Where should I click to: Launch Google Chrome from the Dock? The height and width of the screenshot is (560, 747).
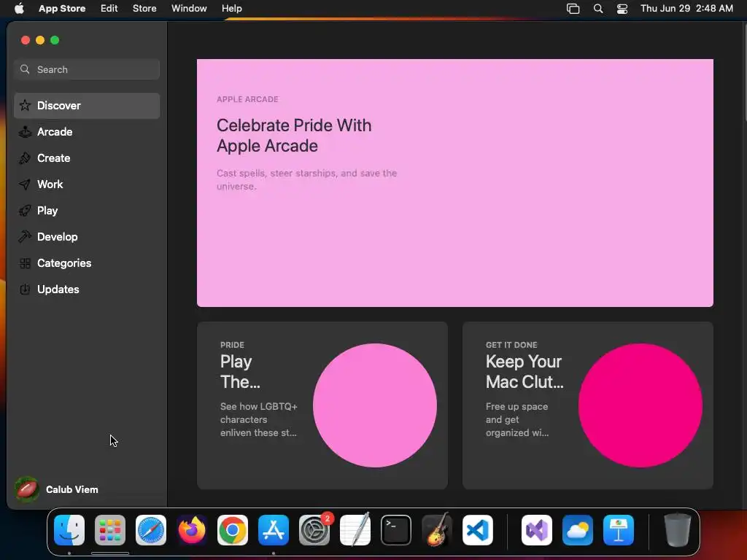tap(233, 530)
